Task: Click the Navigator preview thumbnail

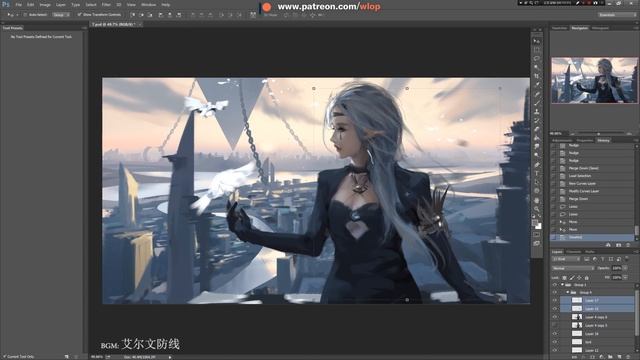Action: [x=594, y=80]
